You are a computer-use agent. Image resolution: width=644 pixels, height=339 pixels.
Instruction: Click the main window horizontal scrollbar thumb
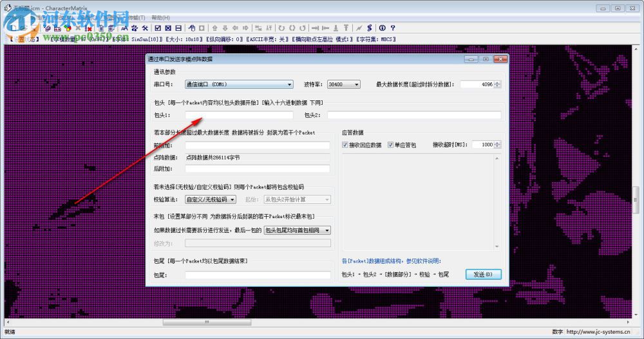point(207,322)
